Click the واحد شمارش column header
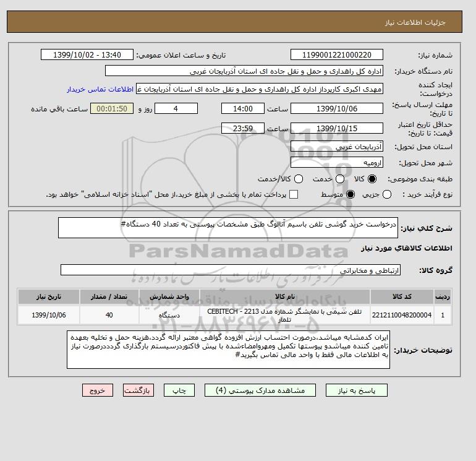Viewport: 476px width, 461px height. pos(169,296)
